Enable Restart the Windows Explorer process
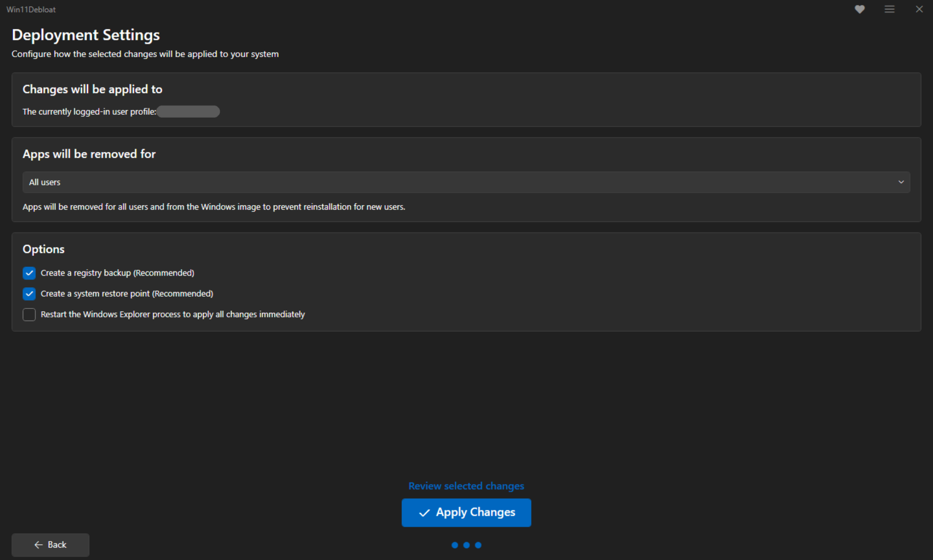933x560 pixels. coord(29,315)
